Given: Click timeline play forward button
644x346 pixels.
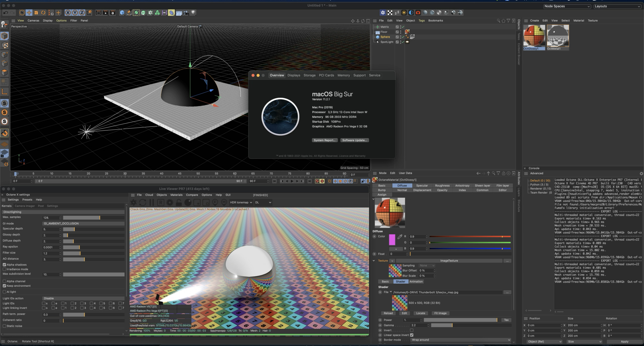Looking at the screenshot, I should coord(292,181).
